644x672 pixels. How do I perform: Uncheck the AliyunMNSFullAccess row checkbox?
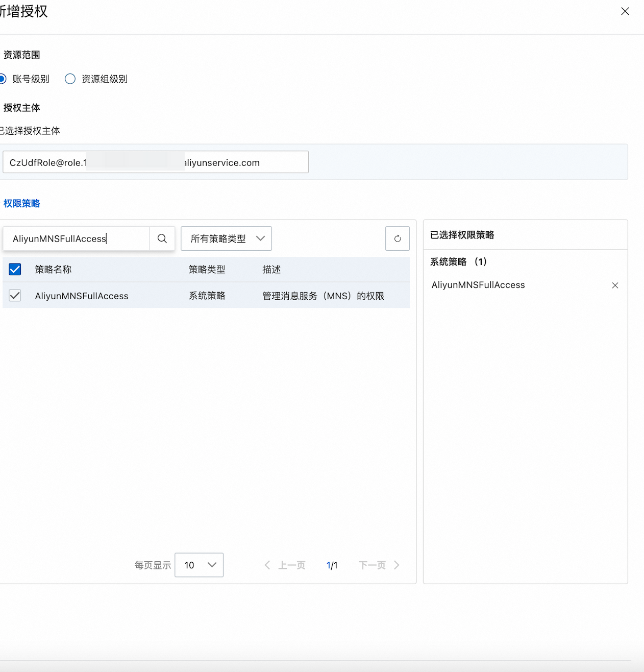point(15,296)
